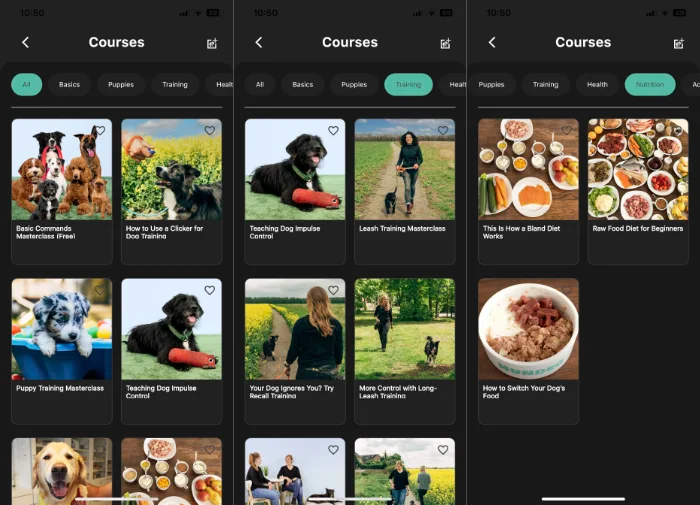This screenshot has height=505, width=700.
Task: Open the dog food bowl thumbnail
Action: coord(529,329)
